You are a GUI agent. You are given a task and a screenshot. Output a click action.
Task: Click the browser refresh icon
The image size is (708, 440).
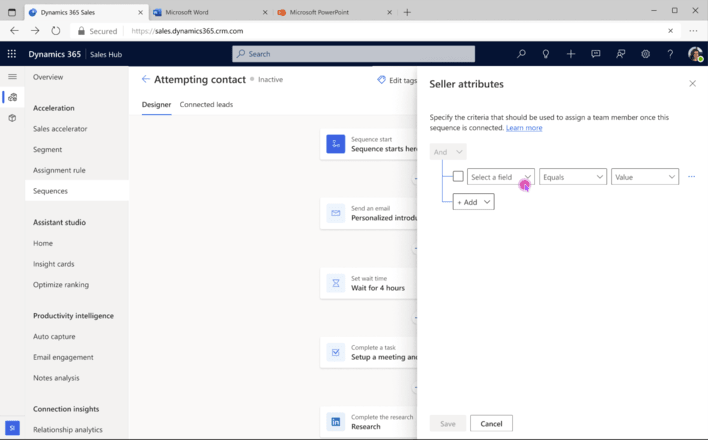(x=56, y=31)
